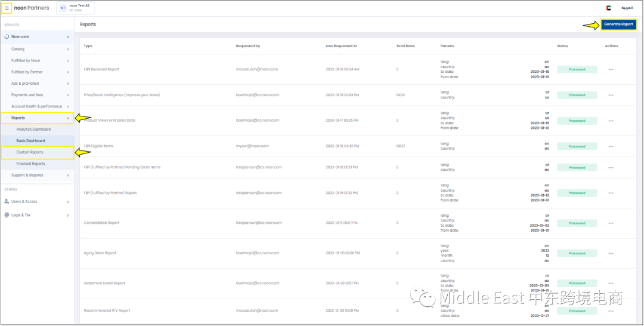The height and width of the screenshot is (326, 644).
Task: Select Consolidated Report name
Action: coord(101,223)
